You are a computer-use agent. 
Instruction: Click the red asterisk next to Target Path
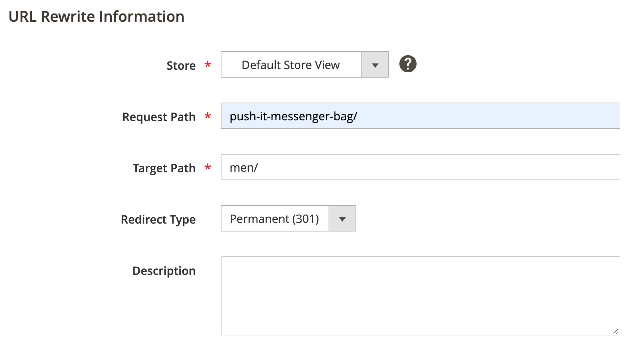coord(207,168)
